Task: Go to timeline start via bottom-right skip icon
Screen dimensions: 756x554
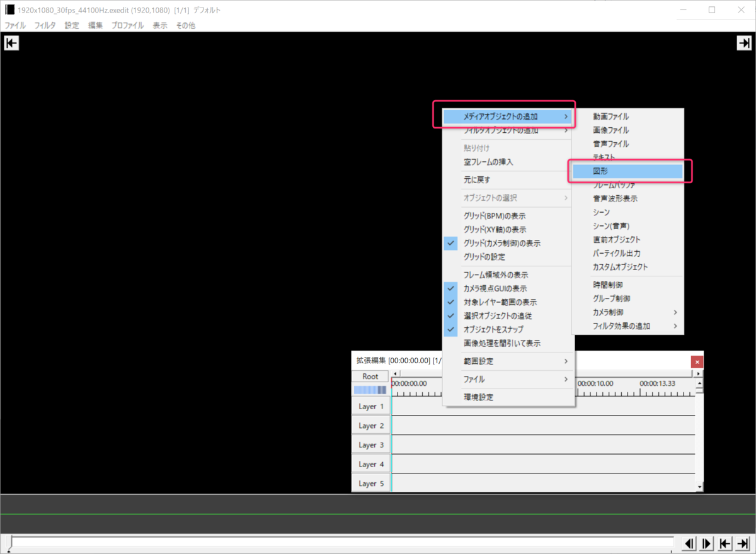Action: point(724,543)
